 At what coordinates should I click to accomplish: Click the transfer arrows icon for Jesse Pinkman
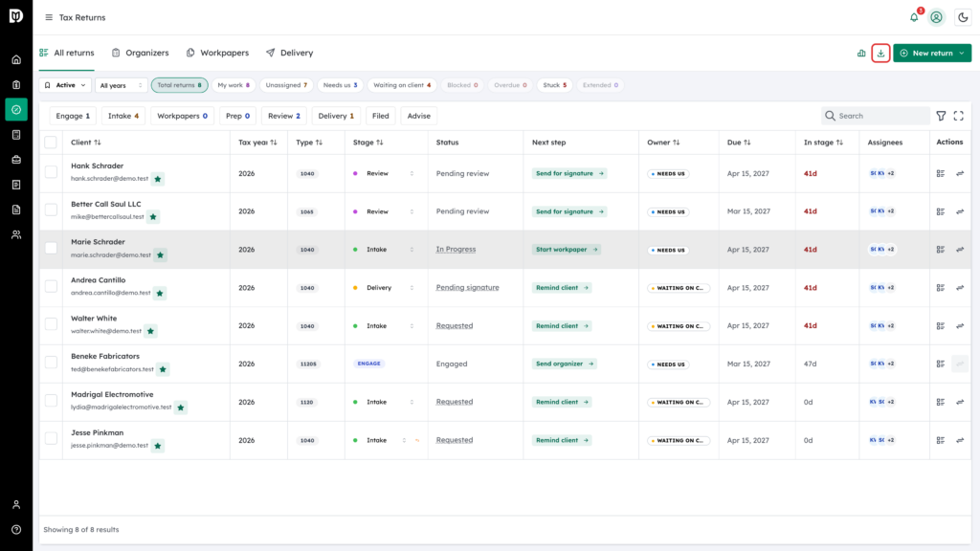tap(960, 440)
